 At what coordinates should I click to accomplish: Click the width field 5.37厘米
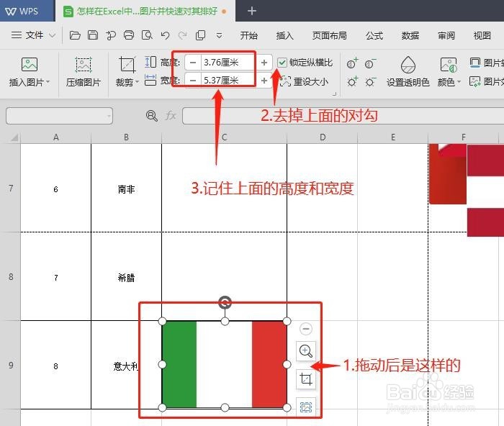[x=228, y=80]
